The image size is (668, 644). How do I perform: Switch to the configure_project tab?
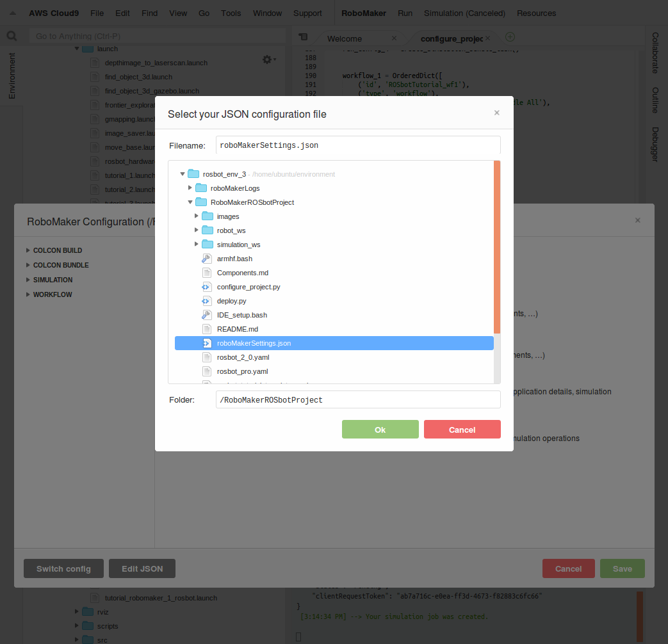452,39
